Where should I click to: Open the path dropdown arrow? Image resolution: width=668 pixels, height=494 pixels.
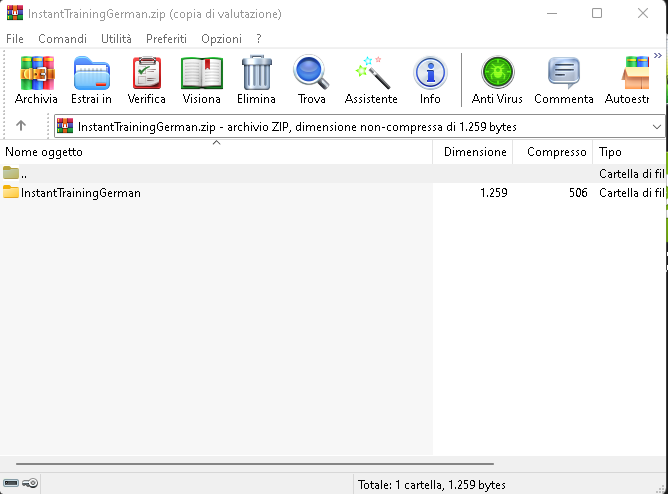click(x=656, y=126)
